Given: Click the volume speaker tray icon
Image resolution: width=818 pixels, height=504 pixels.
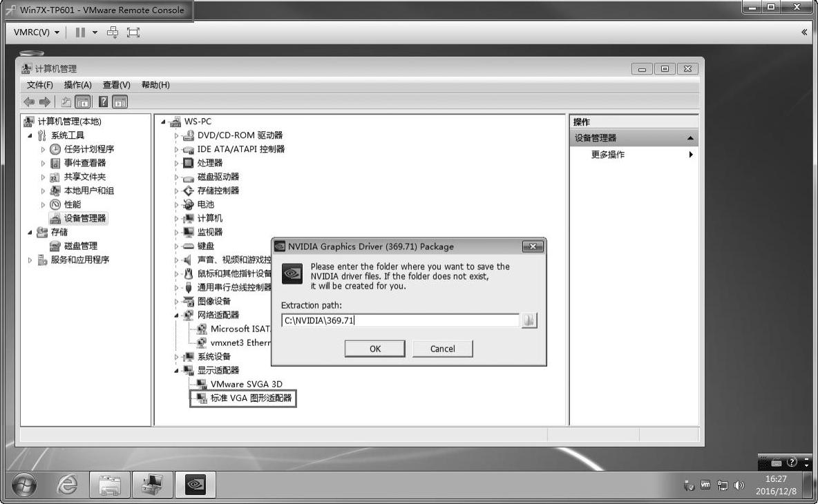Looking at the screenshot, I should [x=739, y=485].
